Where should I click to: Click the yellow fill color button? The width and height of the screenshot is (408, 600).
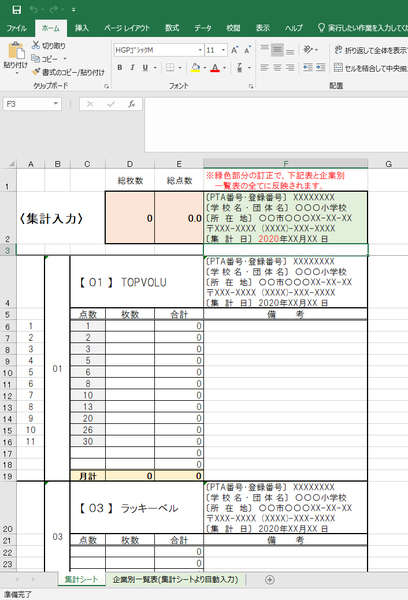tap(196, 68)
